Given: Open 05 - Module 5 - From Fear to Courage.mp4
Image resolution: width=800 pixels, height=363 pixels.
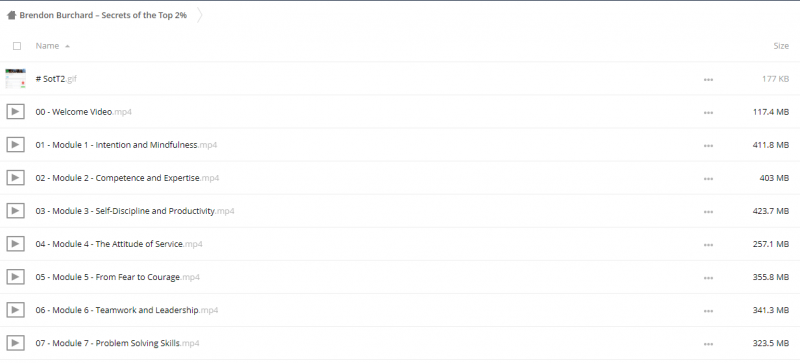Looking at the screenshot, I should 117,277.
